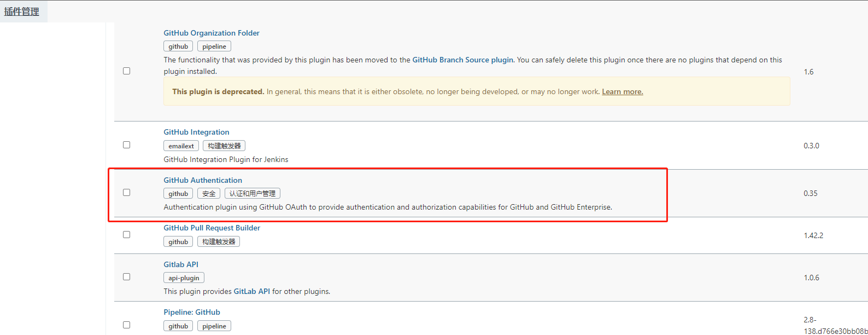Tick the GitHub Organization Folder plugin checkbox
This screenshot has height=335, width=868.
pos(126,71)
